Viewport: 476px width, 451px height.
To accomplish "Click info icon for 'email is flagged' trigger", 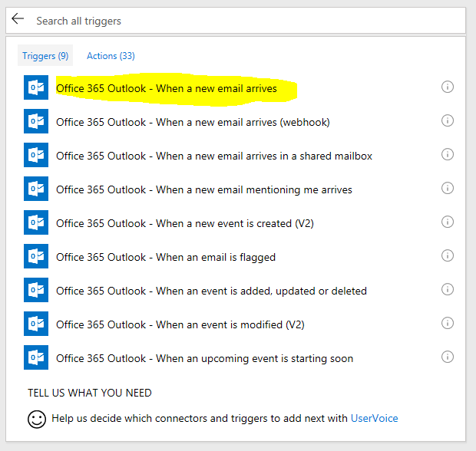I will pos(447,255).
